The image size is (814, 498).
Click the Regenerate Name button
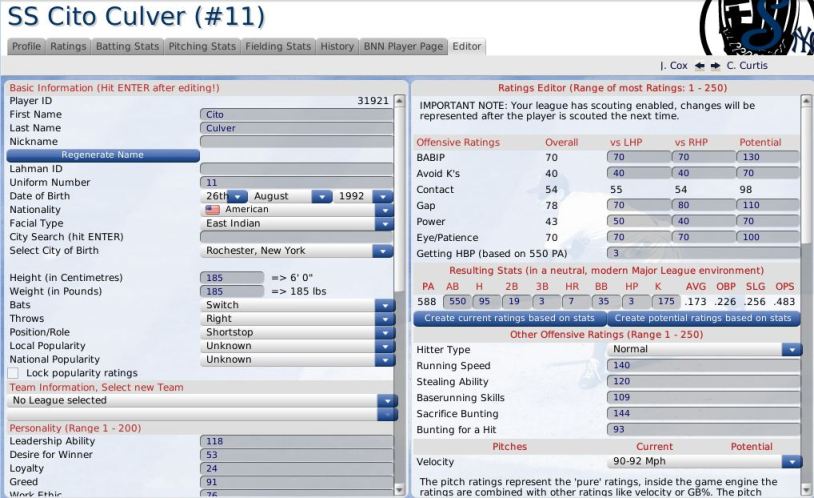pos(103,155)
